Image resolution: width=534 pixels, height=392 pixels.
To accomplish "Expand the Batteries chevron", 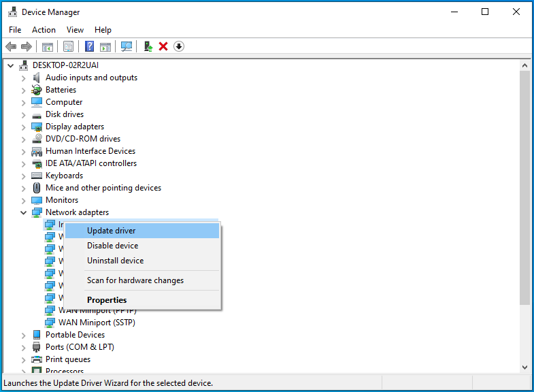I will tap(24, 91).
